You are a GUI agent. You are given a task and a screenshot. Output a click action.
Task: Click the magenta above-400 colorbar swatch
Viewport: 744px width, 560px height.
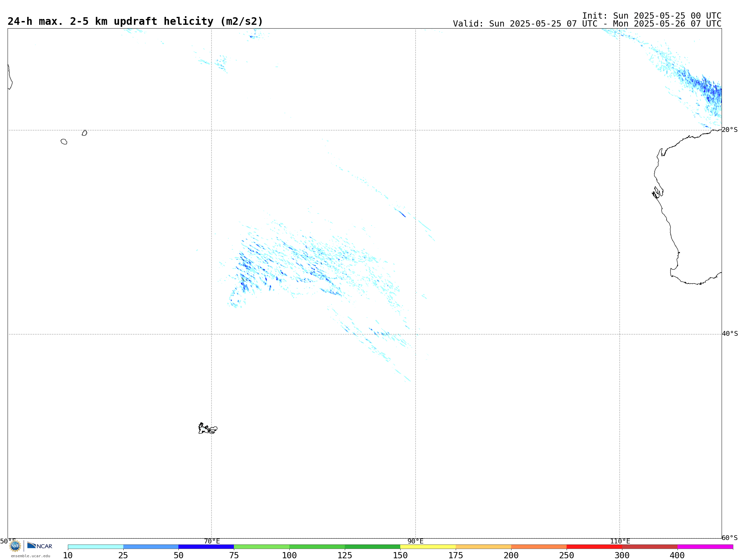coord(705,547)
